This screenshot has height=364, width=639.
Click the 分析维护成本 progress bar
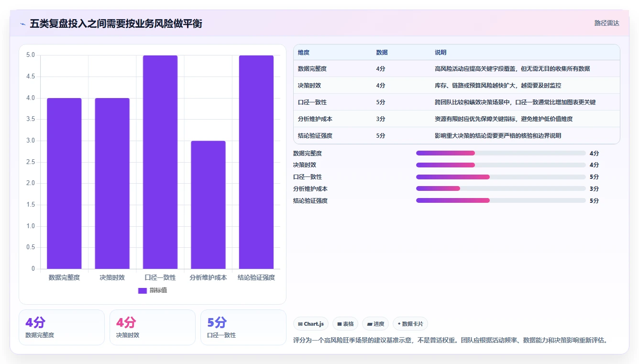pos(501,189)
